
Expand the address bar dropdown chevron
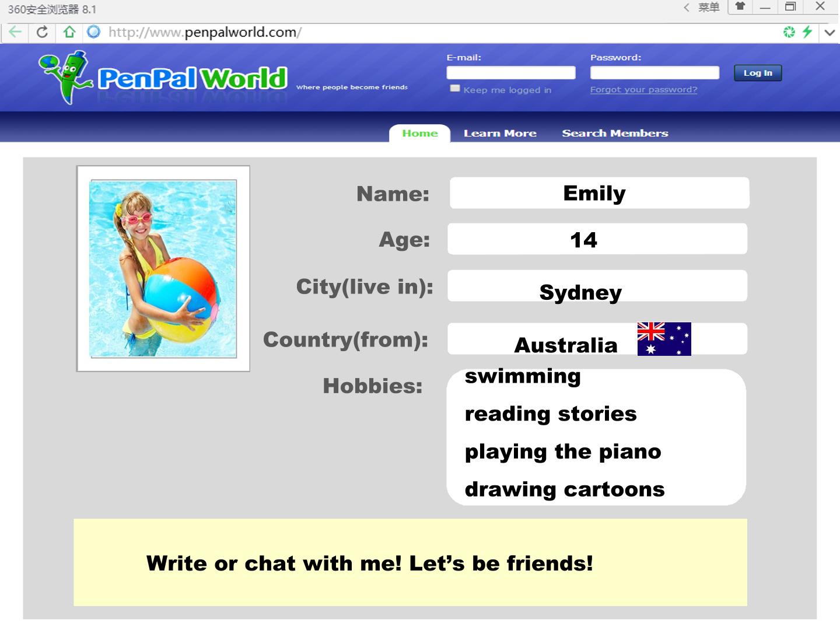pyautogui.click(x=829, y=33)
